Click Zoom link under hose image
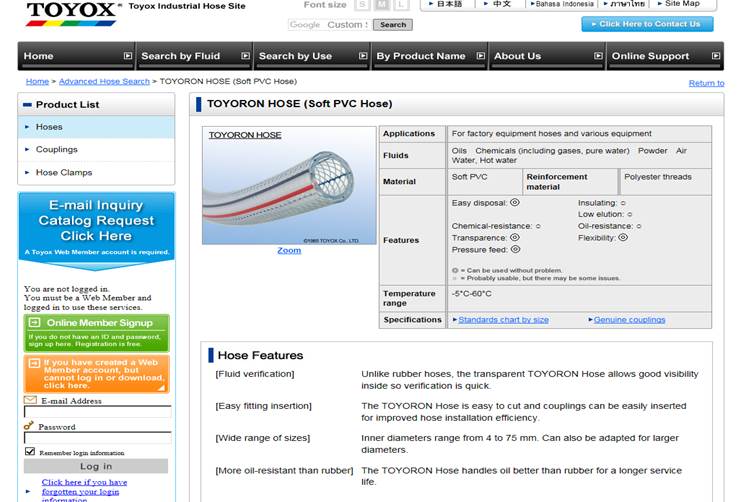The height and width of the screenshot is (502, 739). (289, 250)
